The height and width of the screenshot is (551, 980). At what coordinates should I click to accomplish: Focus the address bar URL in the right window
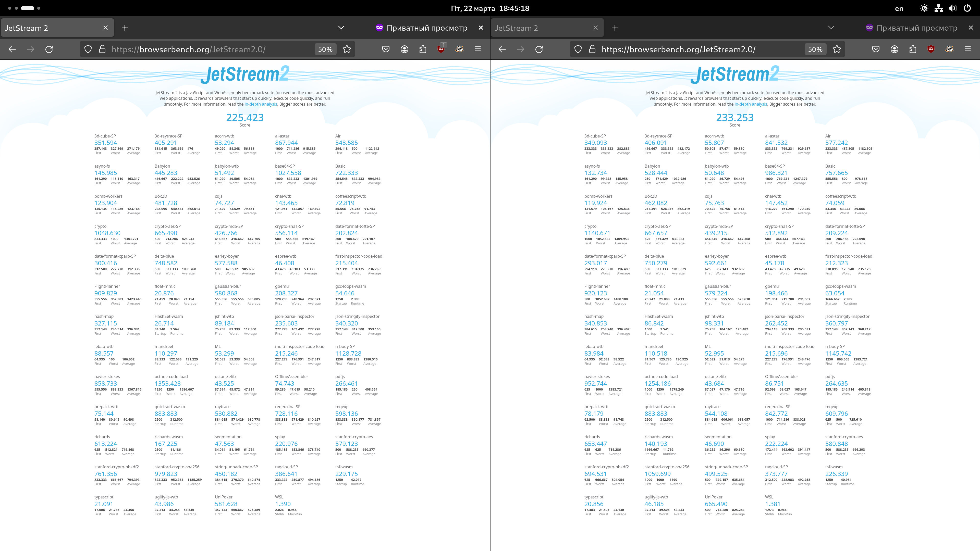679,49
